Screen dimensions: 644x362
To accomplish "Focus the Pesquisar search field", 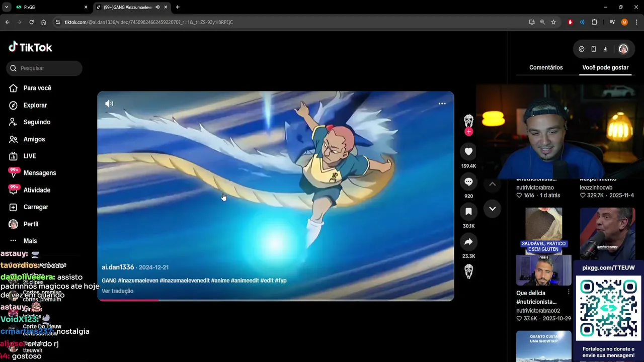I will point(44,68).
